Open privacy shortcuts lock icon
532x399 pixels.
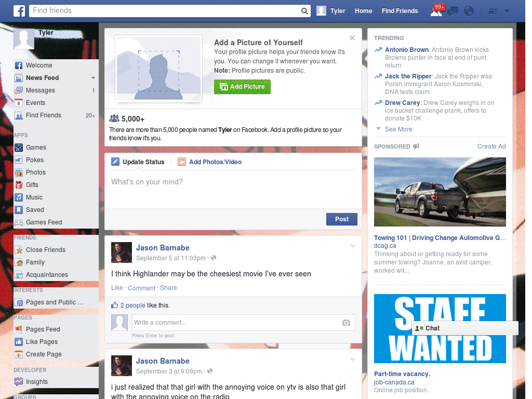pyautogui.click(x=493, y=11)
